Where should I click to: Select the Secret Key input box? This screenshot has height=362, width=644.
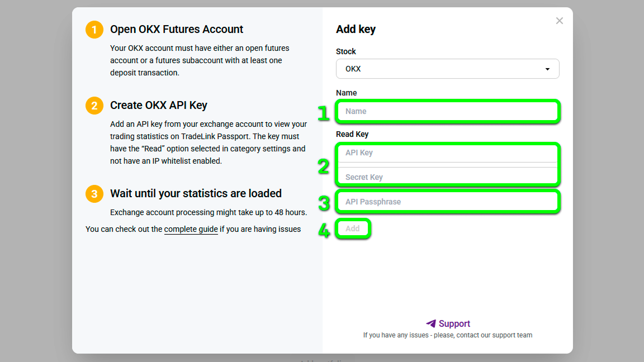[x=447, y=176]
